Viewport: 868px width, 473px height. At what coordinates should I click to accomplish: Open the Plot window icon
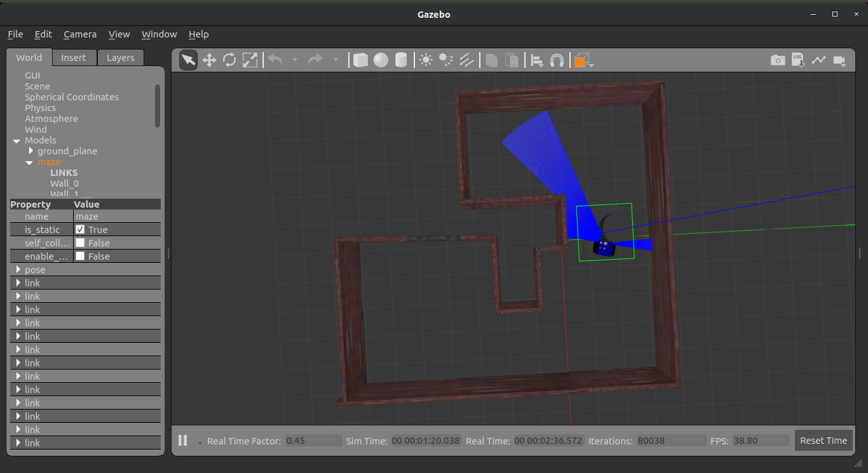pyautogui.click(x=818, y=60)
